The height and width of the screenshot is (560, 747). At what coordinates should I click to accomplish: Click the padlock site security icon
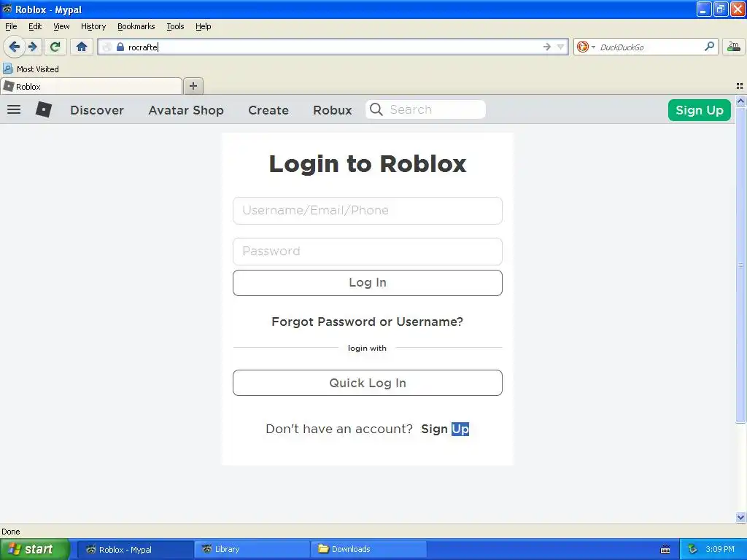click(x=120, y=47)
